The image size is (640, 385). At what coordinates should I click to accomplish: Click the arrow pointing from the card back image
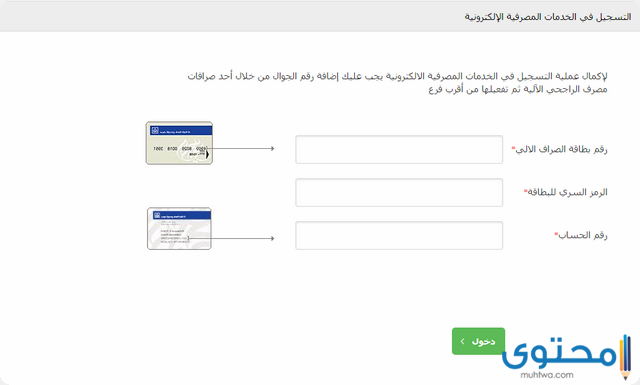tap(231, 238)
